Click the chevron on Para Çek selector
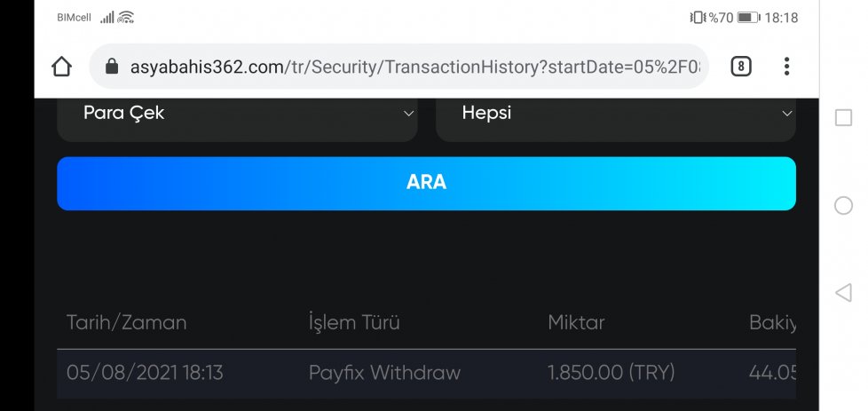Image resolution: width=868 pixels, height=411 pixels. tap(408, 114)
